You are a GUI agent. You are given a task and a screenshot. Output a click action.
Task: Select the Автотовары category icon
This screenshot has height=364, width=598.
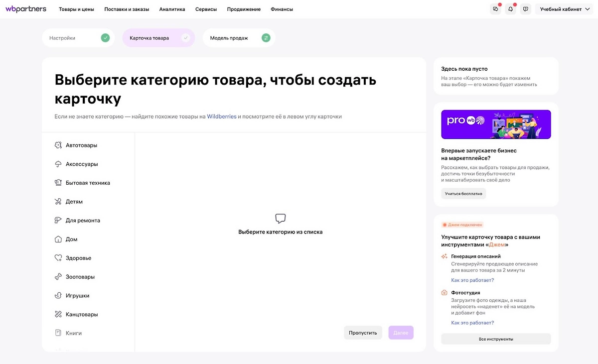[x=58, y=145]
